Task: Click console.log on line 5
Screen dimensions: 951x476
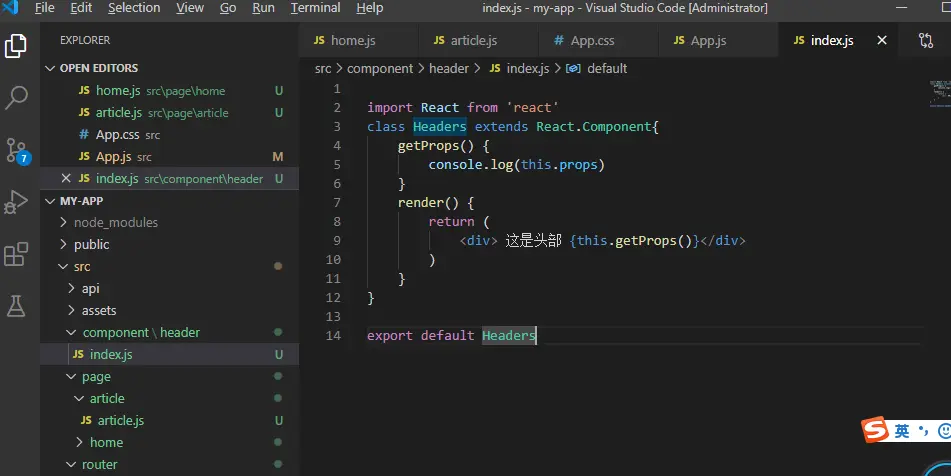Action: [x=471, y=164]
